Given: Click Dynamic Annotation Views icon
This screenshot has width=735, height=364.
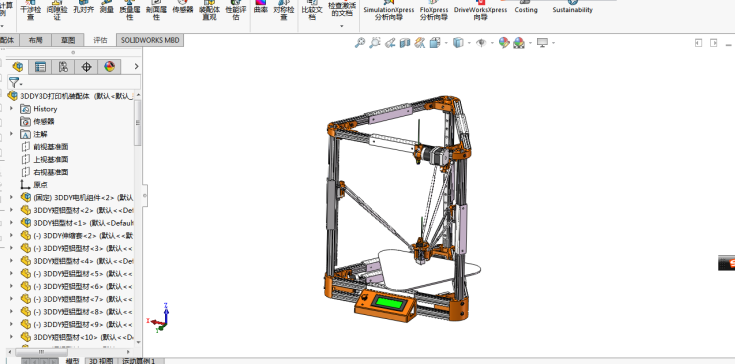Looking at the screenshot, I should pyautogui.click(x=420, y=43).
